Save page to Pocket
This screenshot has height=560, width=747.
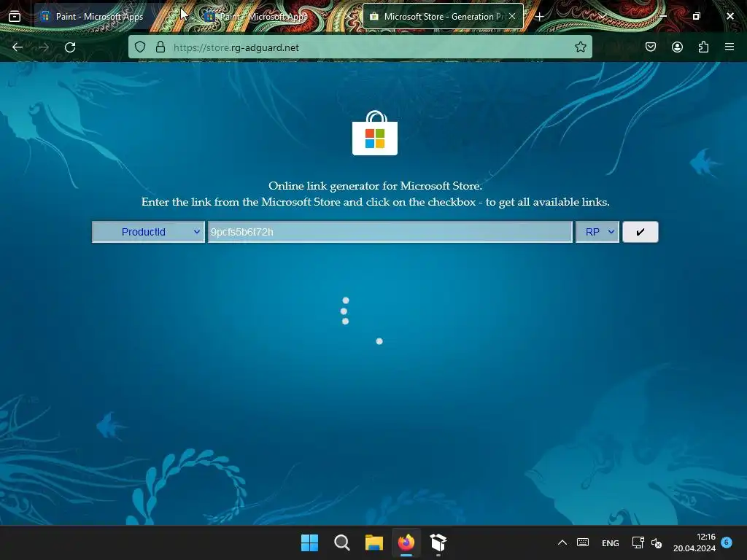650,47
